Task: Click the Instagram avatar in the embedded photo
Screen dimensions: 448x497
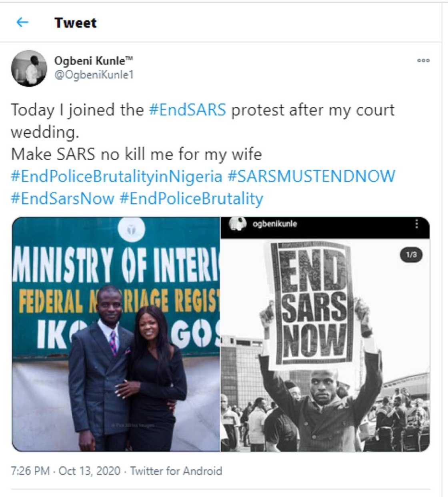Action: click(238, 224)
